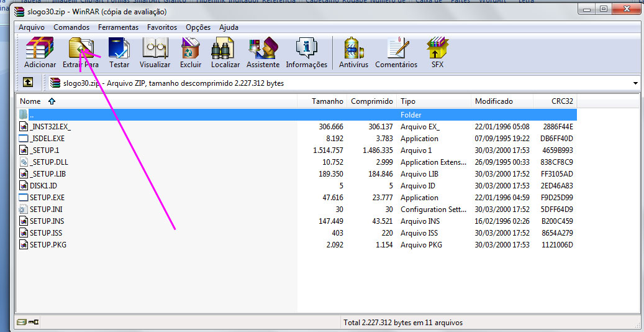Click the WinRAR title bar icon
The width and height of the screenshot is (644, 332).
[x=19, y=12]
